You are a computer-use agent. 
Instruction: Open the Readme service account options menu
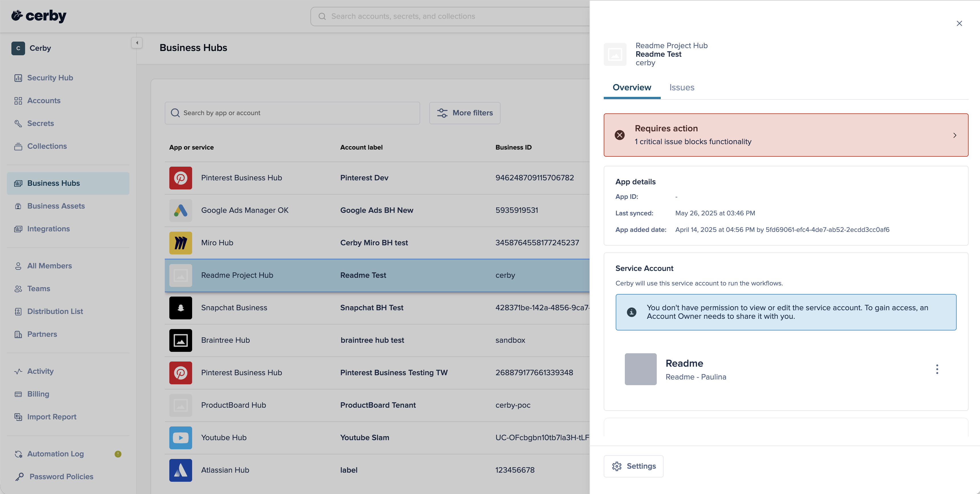point(937,369)
